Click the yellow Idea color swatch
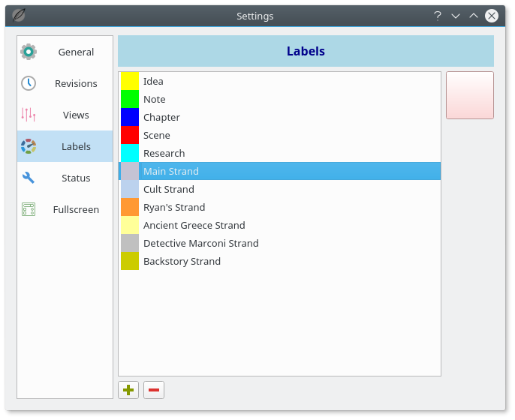 pos(130,81)
